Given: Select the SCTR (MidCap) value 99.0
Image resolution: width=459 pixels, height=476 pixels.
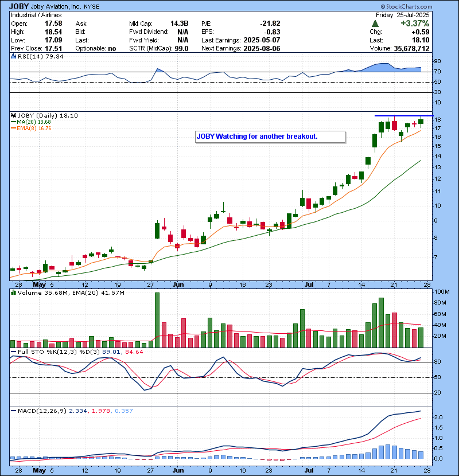Looking at the screenshot, I should click(x=182, y=49).
